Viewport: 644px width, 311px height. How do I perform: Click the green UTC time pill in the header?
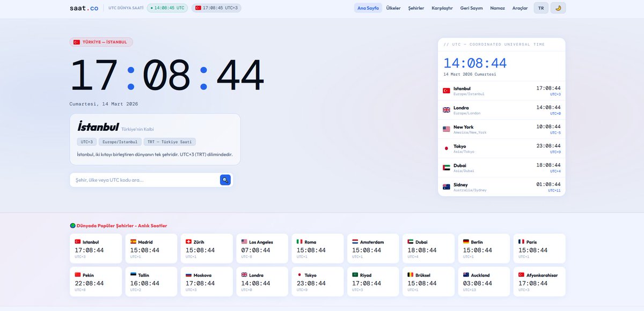167,8
